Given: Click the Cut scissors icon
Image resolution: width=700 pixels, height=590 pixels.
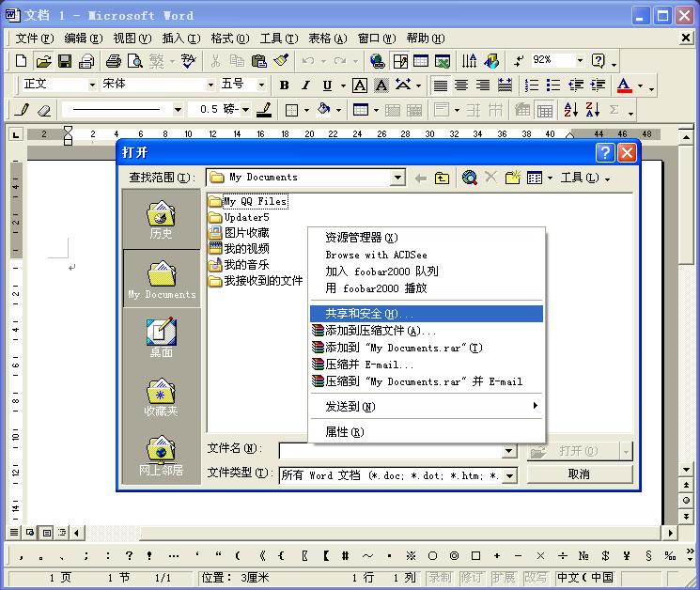Looking at the screenshot, I should pyautogui.click(x=215, y=61).
